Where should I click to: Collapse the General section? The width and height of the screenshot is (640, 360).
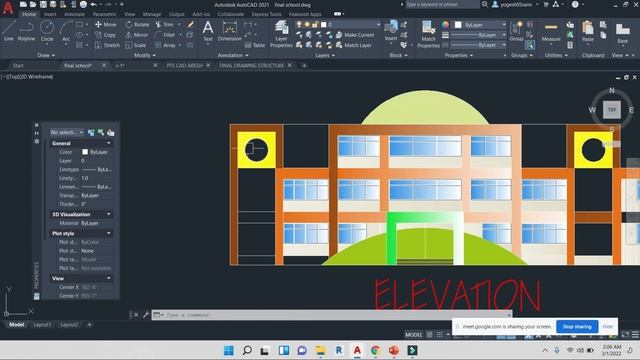pyautogui.click(x=109, y=143)
